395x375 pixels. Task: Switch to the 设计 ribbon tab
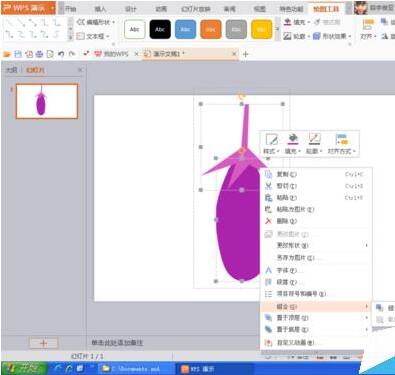[130, 9]
